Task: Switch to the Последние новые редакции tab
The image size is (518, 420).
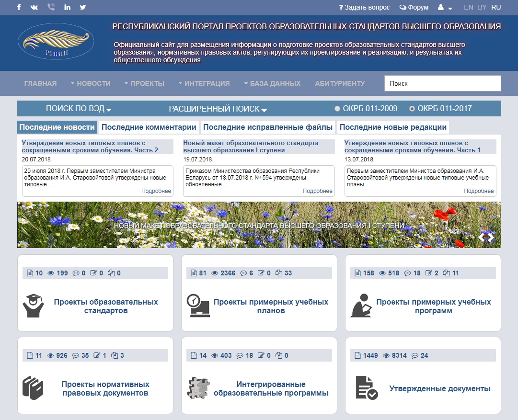Action: (x=393, y=127)
